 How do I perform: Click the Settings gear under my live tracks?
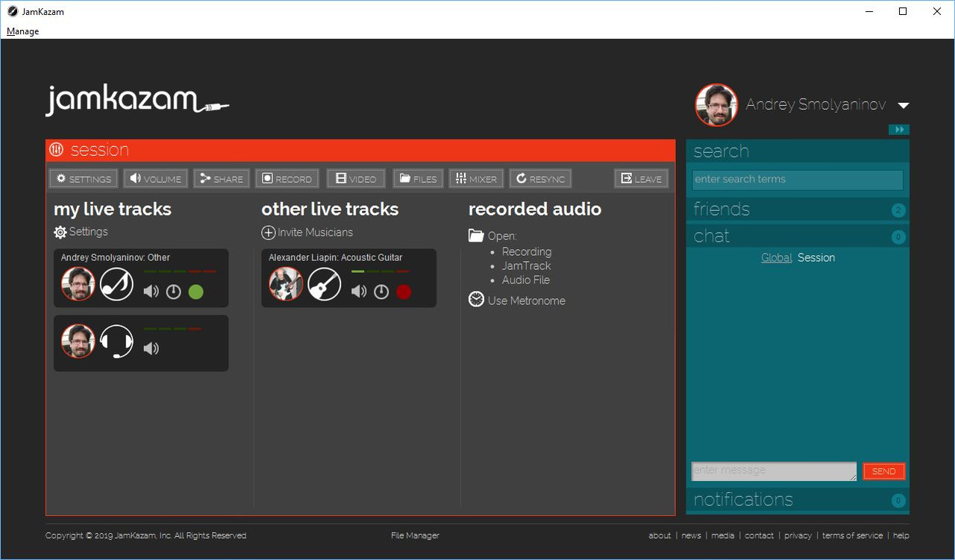click(x=60, y=233)
